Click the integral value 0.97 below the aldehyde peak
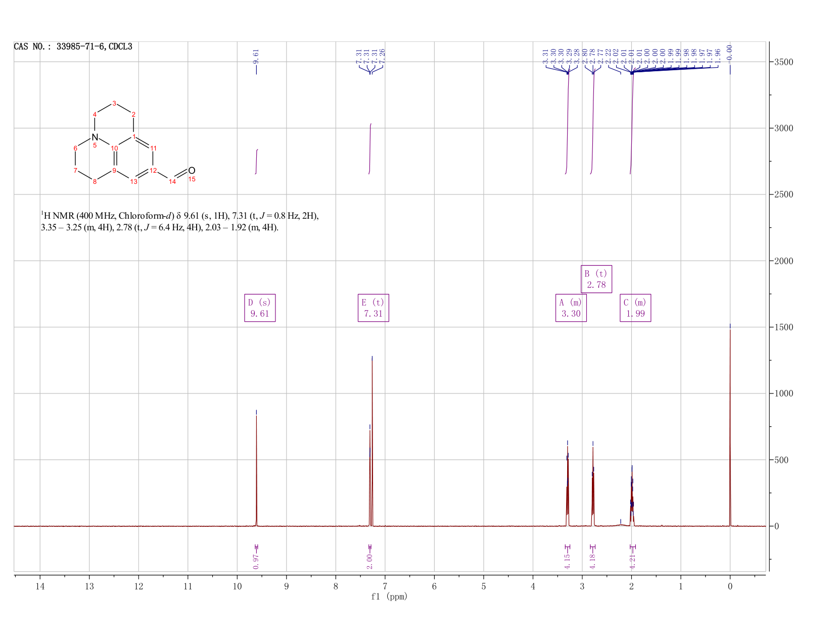834x644 pixels. tap(256, 561)
